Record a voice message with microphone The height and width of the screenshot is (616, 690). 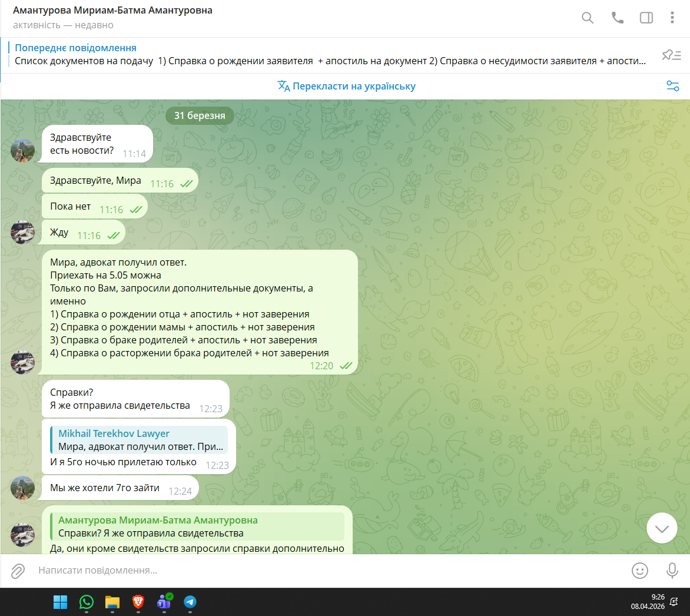(x=672, y=571)
